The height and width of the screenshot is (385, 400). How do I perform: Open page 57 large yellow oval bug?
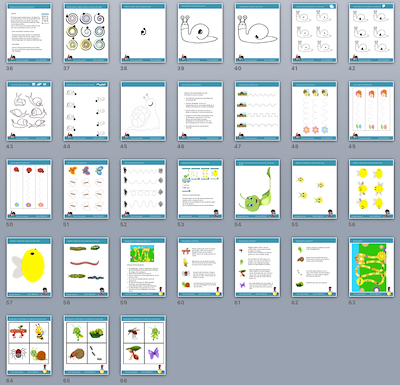(x=29, y=267)
